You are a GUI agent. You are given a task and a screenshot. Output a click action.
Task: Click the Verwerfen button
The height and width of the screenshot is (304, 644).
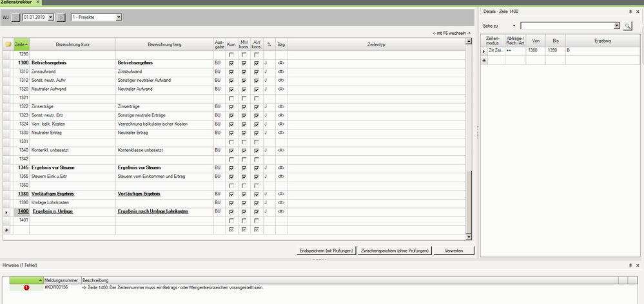point(454,251)
